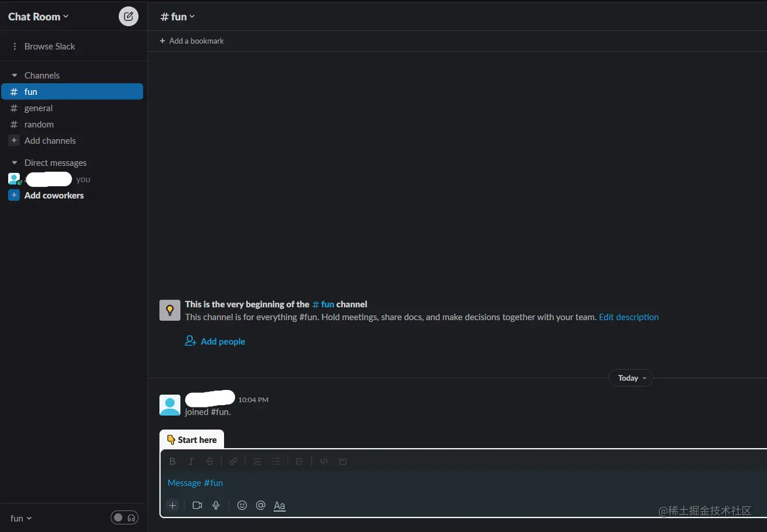
Task: Click Edit description link
Action: pyautogui.click(x=628, y=317)
